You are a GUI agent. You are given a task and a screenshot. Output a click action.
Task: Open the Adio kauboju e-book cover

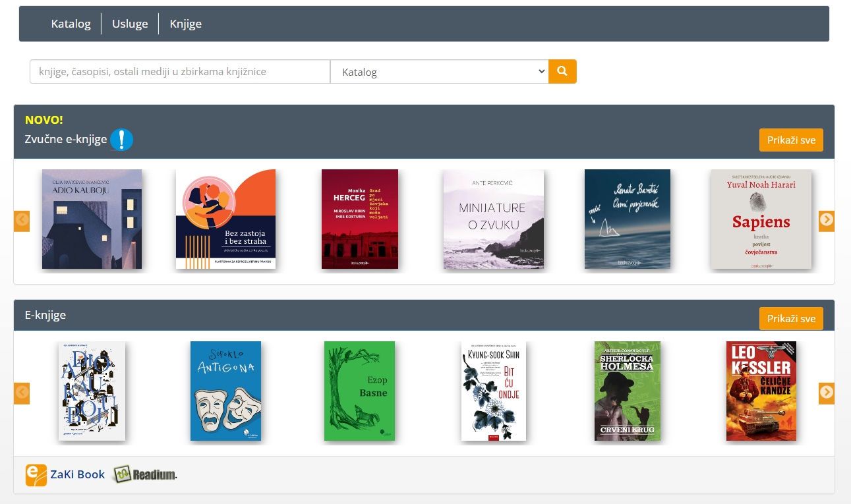coord(92,391)
